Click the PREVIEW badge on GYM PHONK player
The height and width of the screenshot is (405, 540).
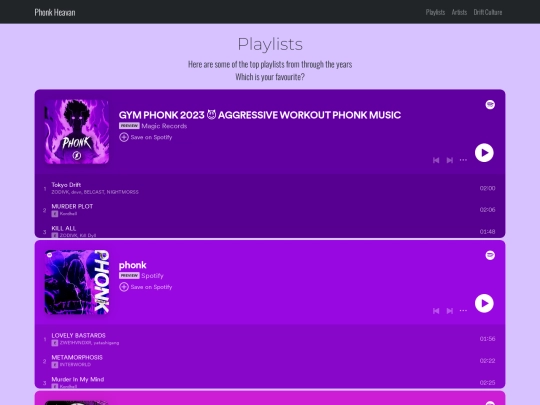(129, 126)
